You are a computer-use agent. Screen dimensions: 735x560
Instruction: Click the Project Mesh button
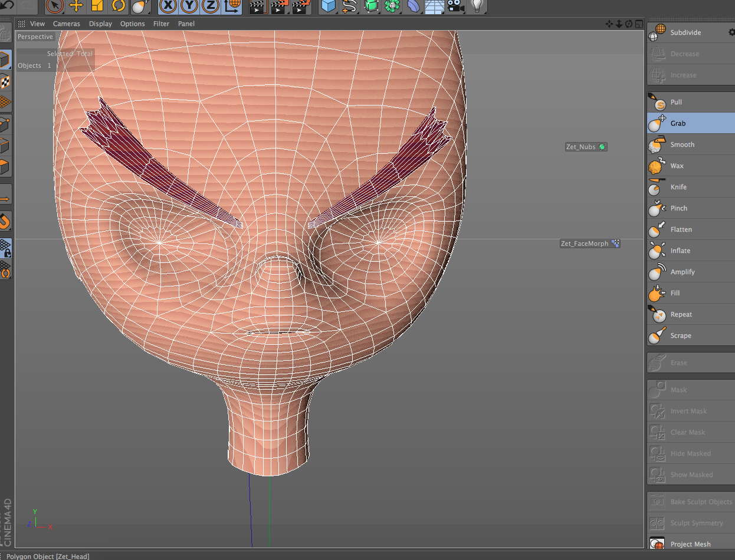click(x=690, y=544)
